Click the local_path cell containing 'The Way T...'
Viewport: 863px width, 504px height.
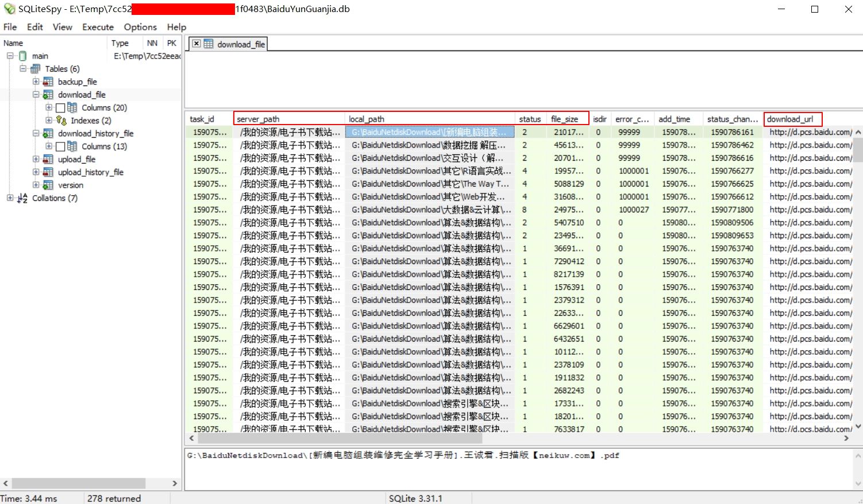coord(430,184)
